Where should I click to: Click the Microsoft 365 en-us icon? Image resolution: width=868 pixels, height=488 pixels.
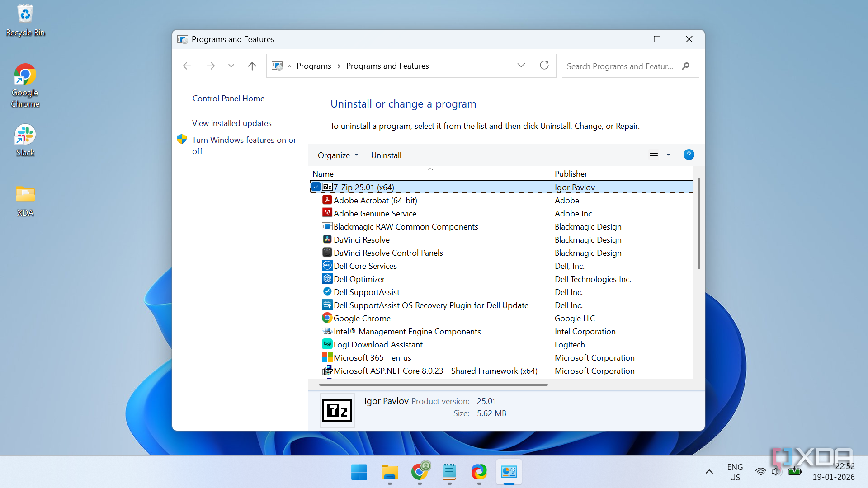point(327,357)
